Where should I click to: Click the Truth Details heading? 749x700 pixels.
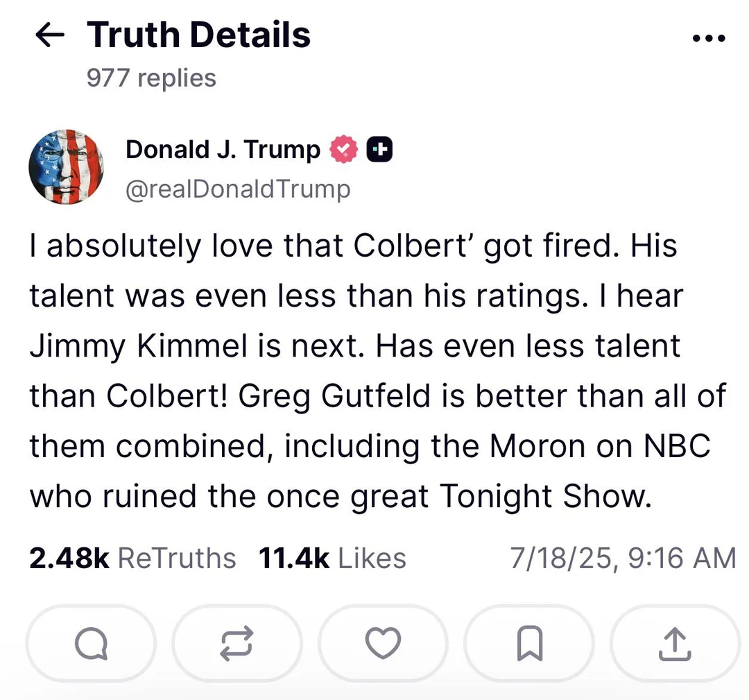point(199,35)
